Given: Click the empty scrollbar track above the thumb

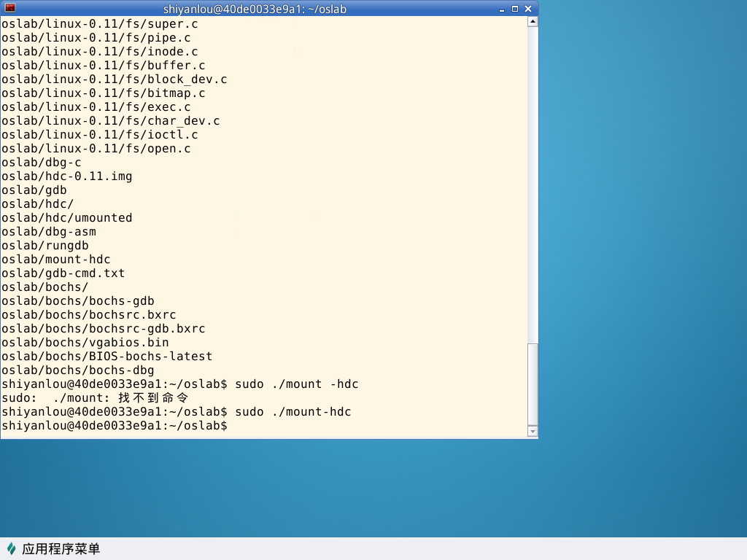Looking at the screenshot, I should point(533,182).
